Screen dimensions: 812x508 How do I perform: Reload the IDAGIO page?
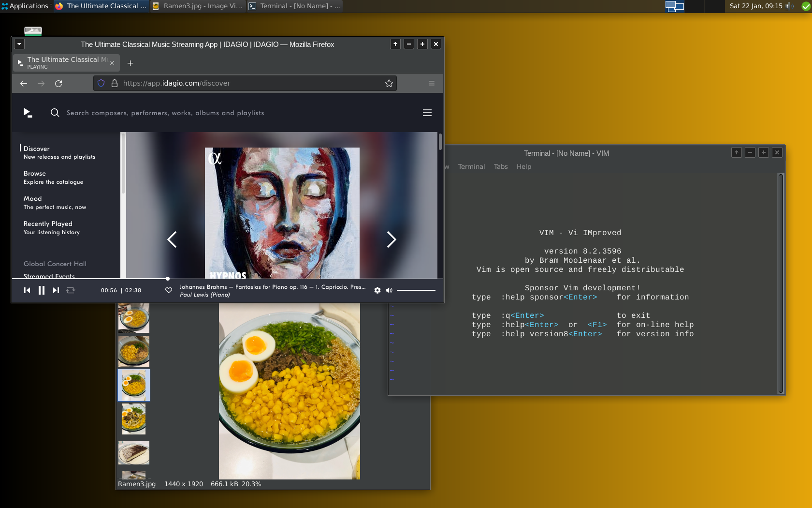pos(58,83)
